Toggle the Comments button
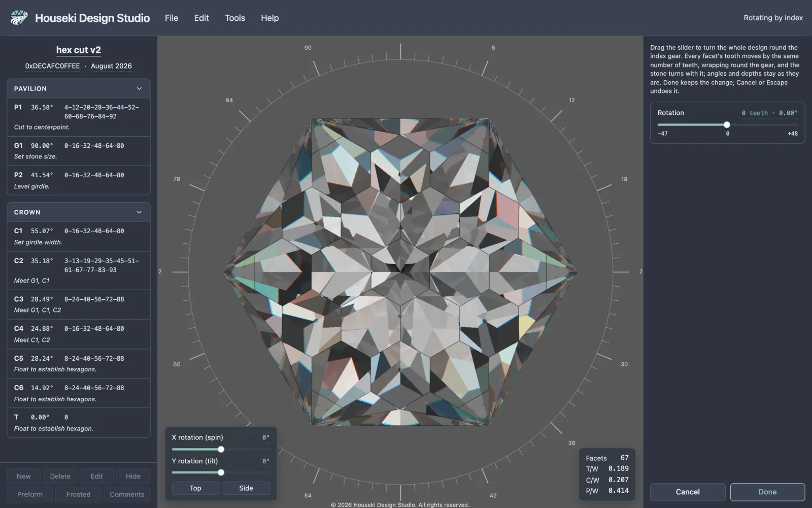 (127, 494)
